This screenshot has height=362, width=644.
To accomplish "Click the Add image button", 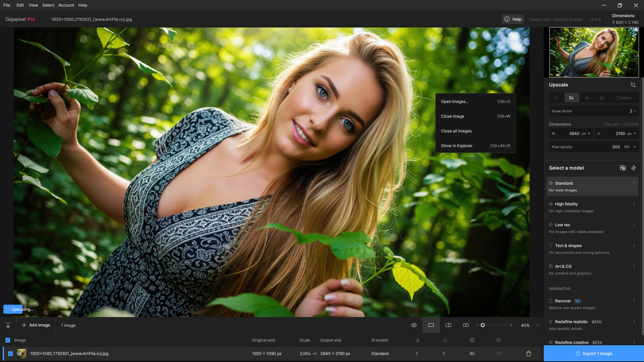I will (36, 325).
